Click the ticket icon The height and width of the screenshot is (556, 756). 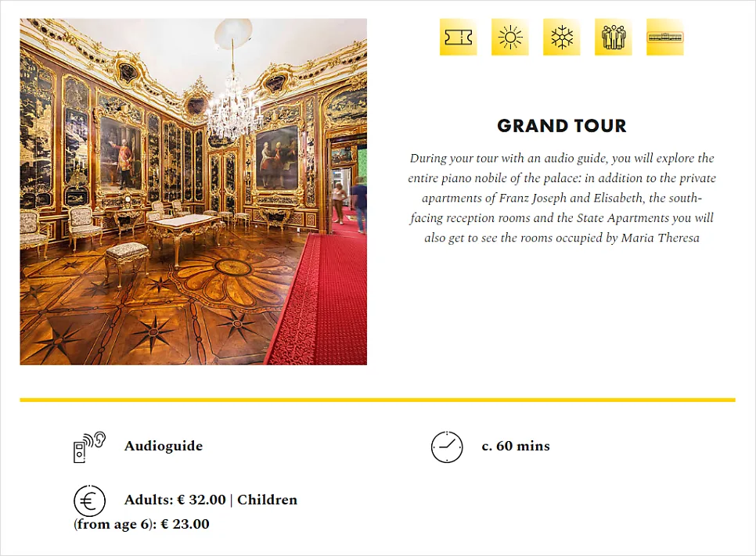[x=459, y=38]
